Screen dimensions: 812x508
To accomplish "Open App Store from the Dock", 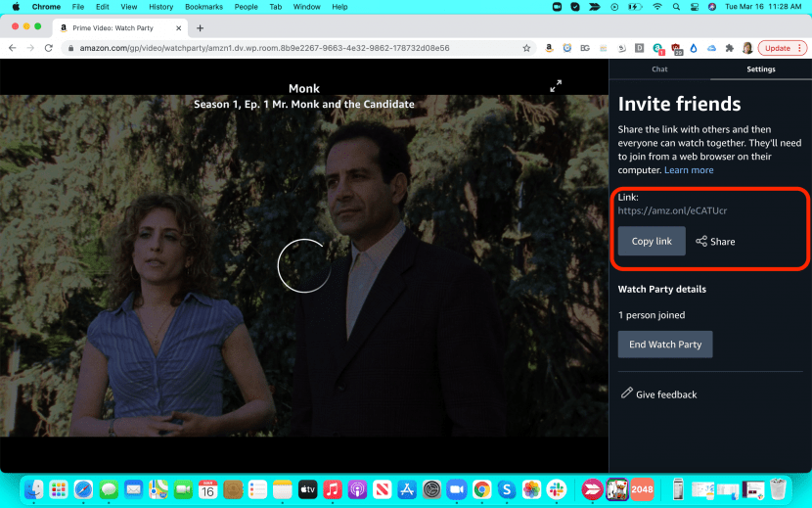I will [x=407, y=488].
